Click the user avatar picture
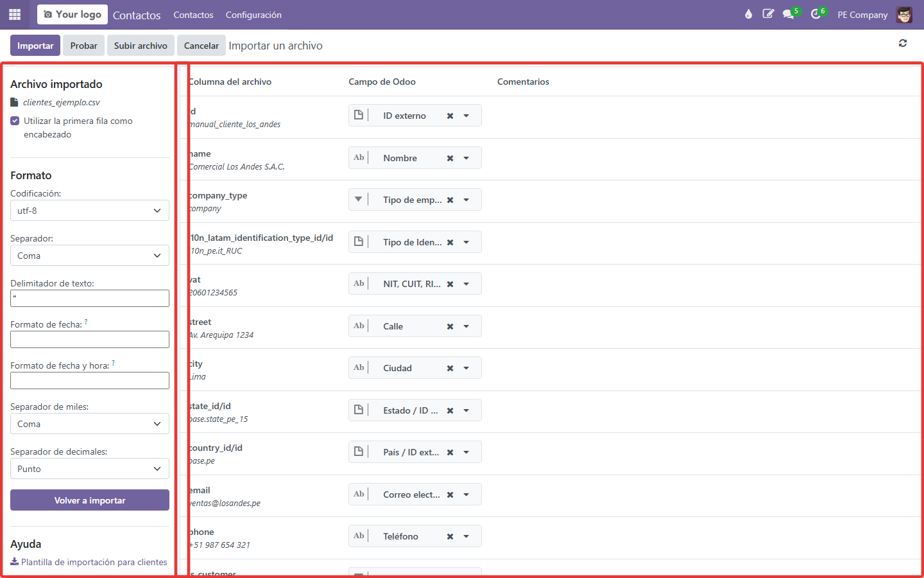This screenshot has height=578, width=924. [x=904, y=14]
